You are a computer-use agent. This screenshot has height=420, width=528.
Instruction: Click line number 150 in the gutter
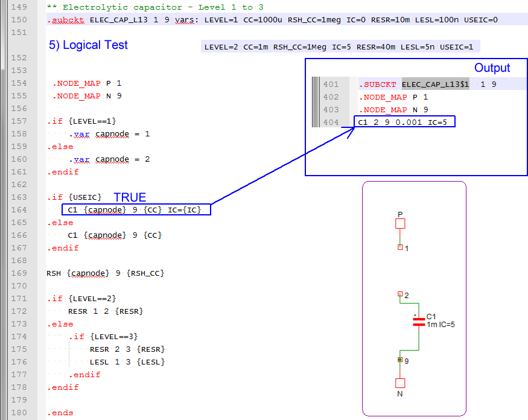[x=20, y=20]
